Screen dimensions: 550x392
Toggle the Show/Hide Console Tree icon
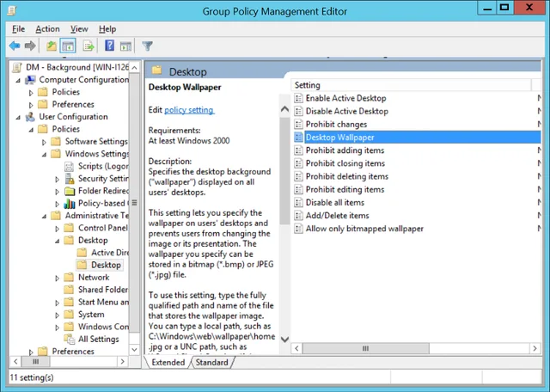(68, 46)
